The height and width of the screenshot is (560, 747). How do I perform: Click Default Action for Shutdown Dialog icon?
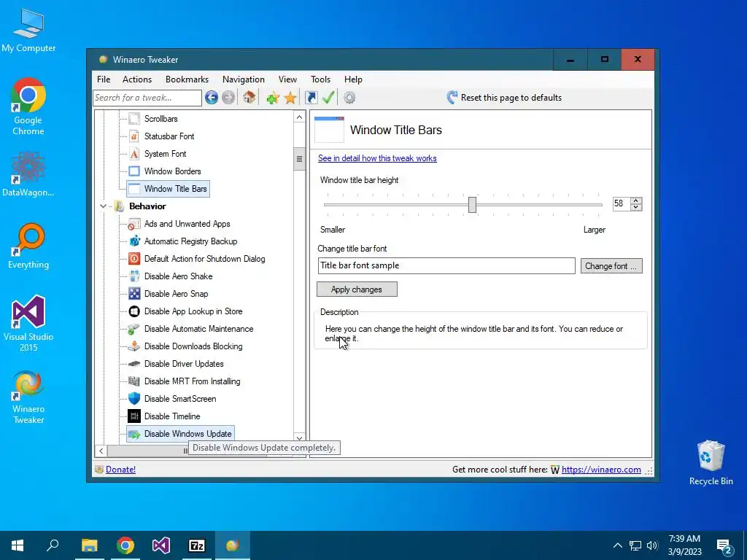134,259
